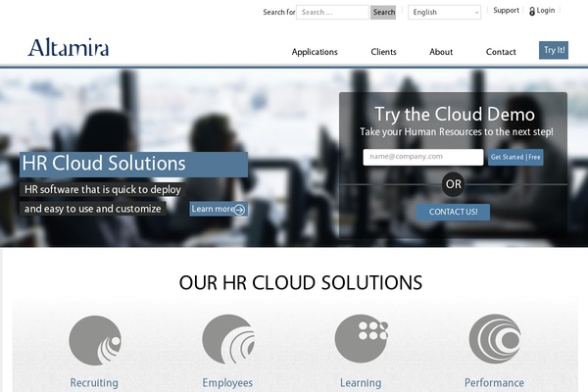Open the Recruiting text link

click(94, 382)
